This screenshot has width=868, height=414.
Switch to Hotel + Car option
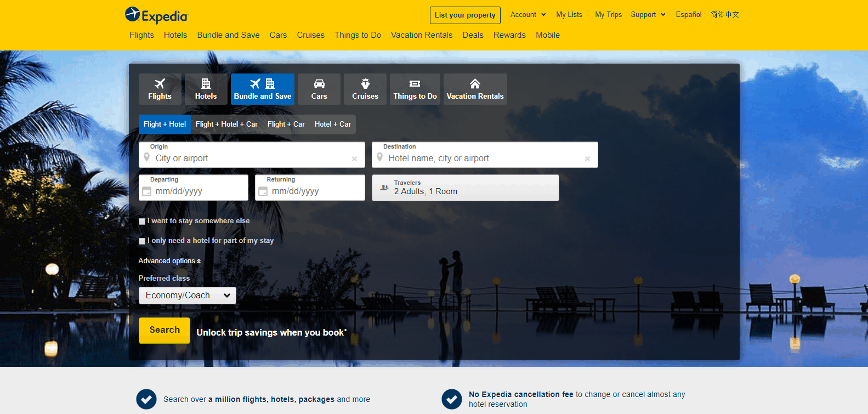(x=333, y=124)
